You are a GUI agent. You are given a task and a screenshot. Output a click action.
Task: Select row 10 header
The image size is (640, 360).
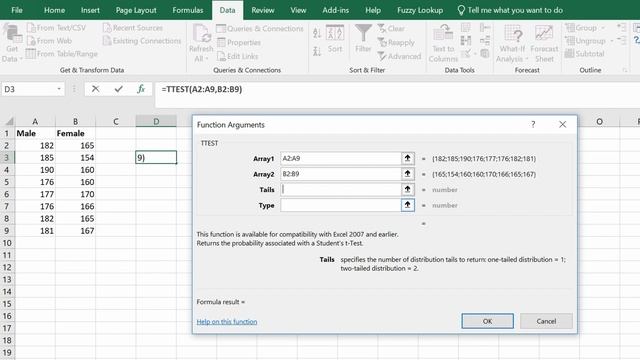coord(7,243)
